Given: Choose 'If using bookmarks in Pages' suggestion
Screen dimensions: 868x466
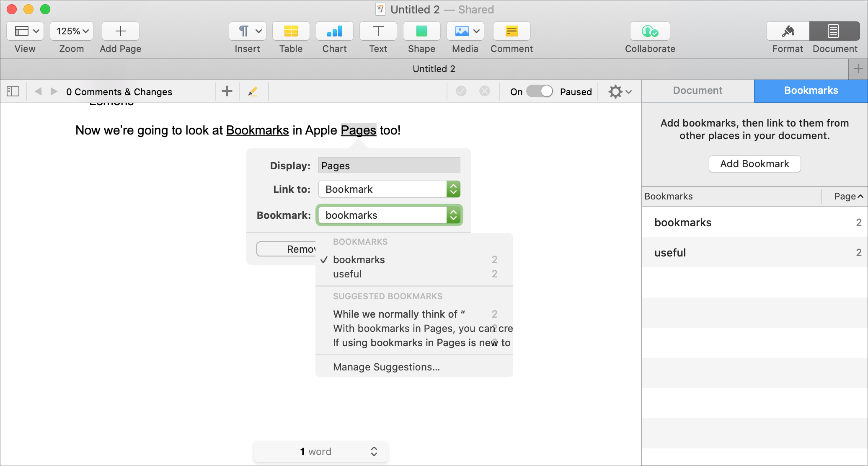Looking at the screenshot, I should tap(414, 343).
